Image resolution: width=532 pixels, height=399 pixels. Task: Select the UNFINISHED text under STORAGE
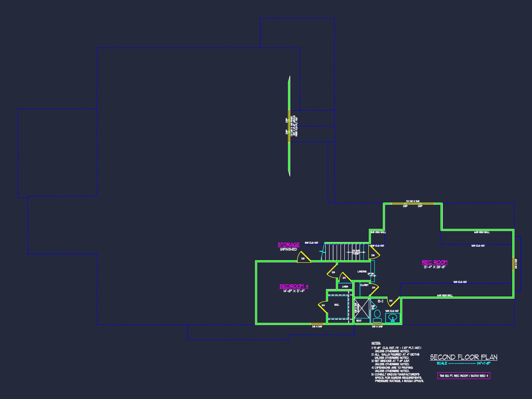tap(288, 249)
